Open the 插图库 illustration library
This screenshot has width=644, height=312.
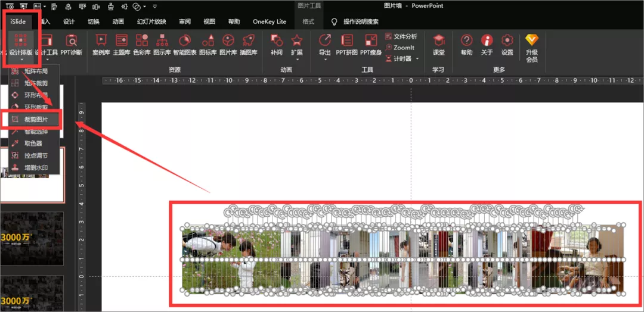[x=249, y=45]
